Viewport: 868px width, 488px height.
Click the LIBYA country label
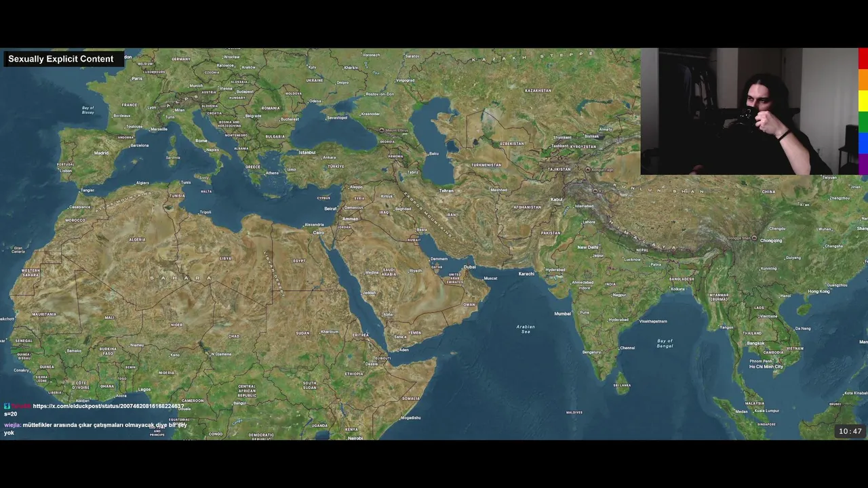point(226,258)
